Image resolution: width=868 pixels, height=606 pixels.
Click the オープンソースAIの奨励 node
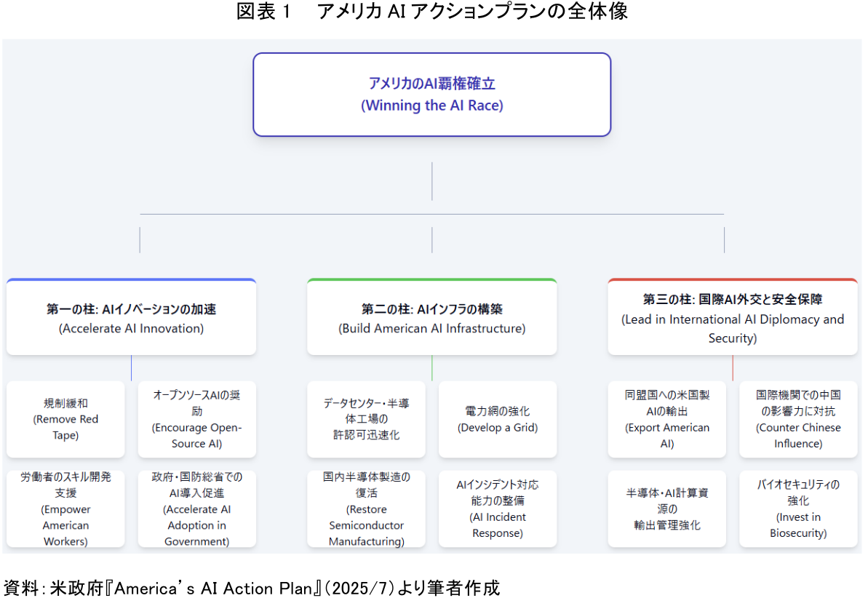[x=196, y=419]
